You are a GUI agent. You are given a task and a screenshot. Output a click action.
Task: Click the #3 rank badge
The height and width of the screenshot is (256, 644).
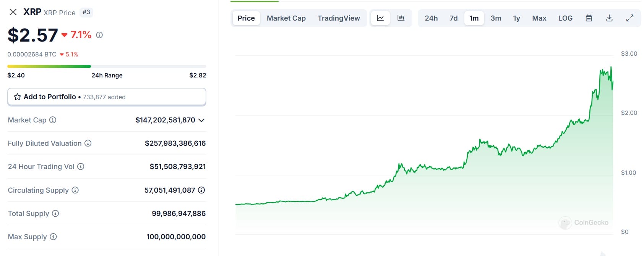point(86,12)
